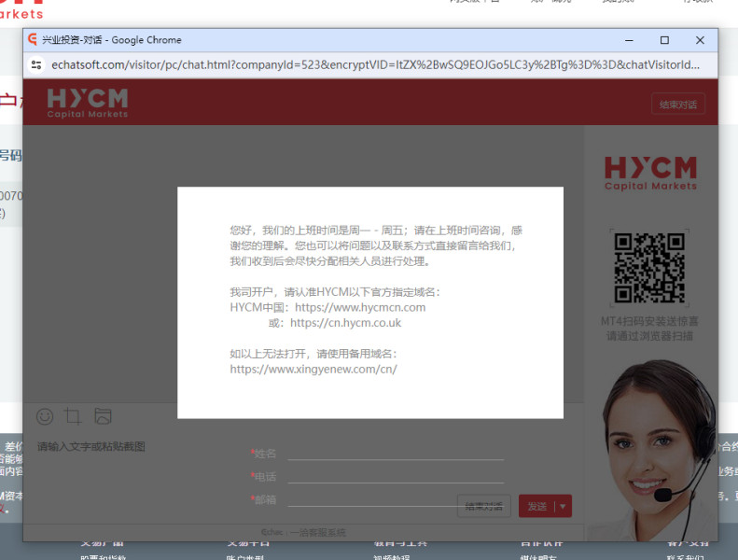Click the 结束对话 button in the header
The image size is (738, 560).
click(678, 105)
